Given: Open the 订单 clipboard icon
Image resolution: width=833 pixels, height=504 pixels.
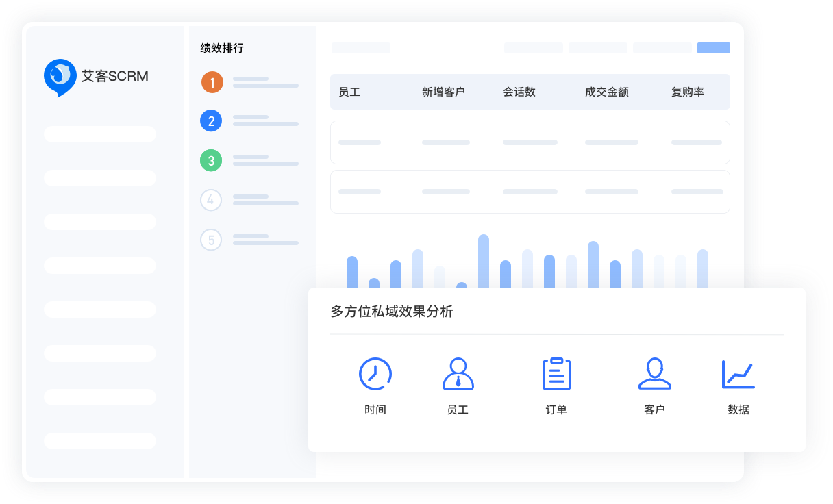Looking at the screenshot, I should [556, 374].
